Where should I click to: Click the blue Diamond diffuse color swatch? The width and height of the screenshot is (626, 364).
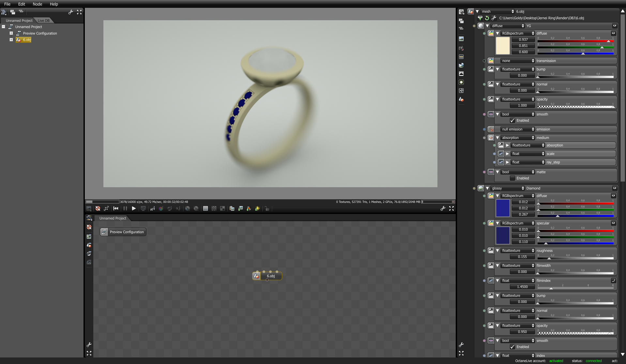coord(503,208)
